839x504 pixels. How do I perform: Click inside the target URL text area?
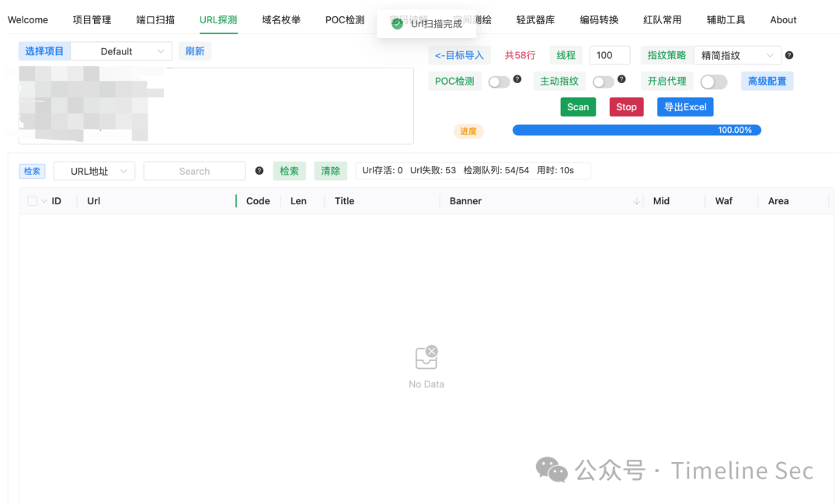coord(216,106)
